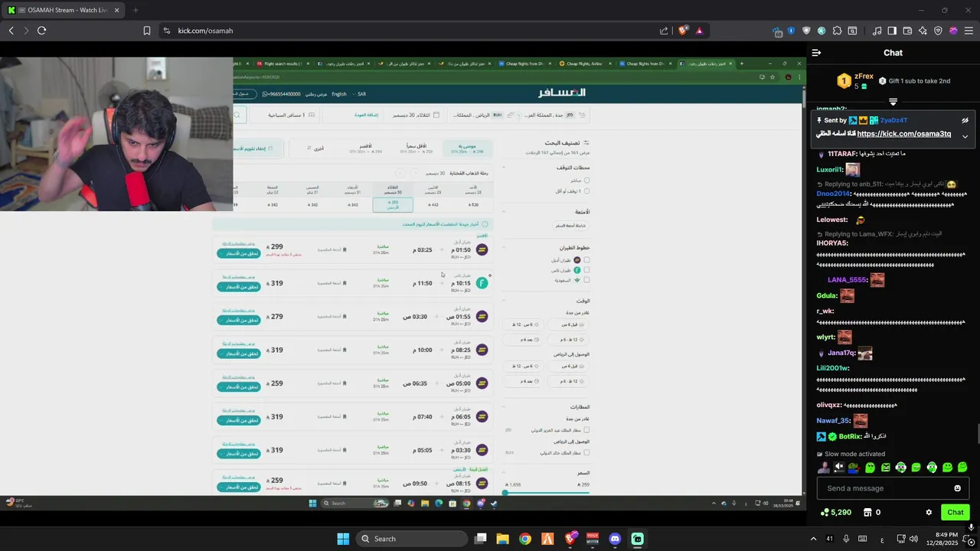Select الأقصر sort tab in stream
Viewport: 980px width, 551px height.
(366, 148)
